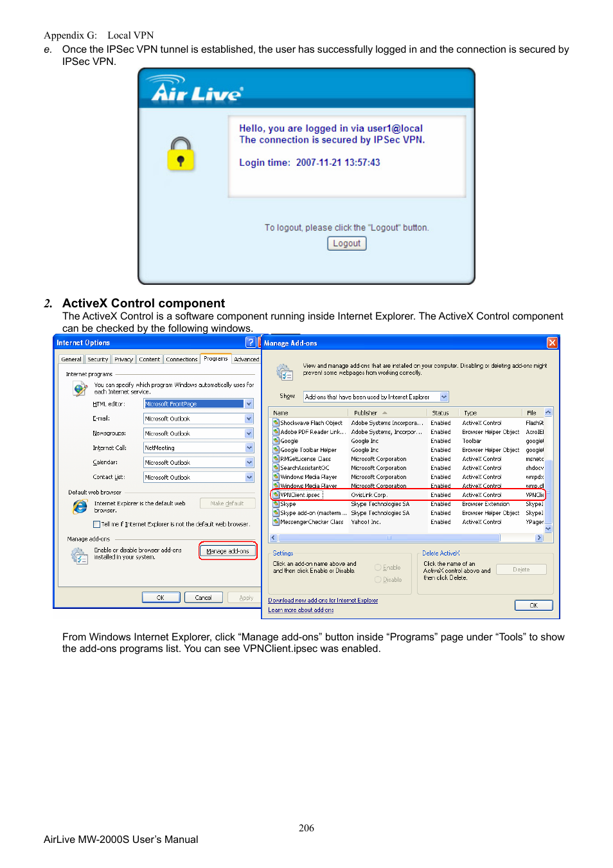
Task: Click the Logout button on AirLive page
Action: point(346,243)
